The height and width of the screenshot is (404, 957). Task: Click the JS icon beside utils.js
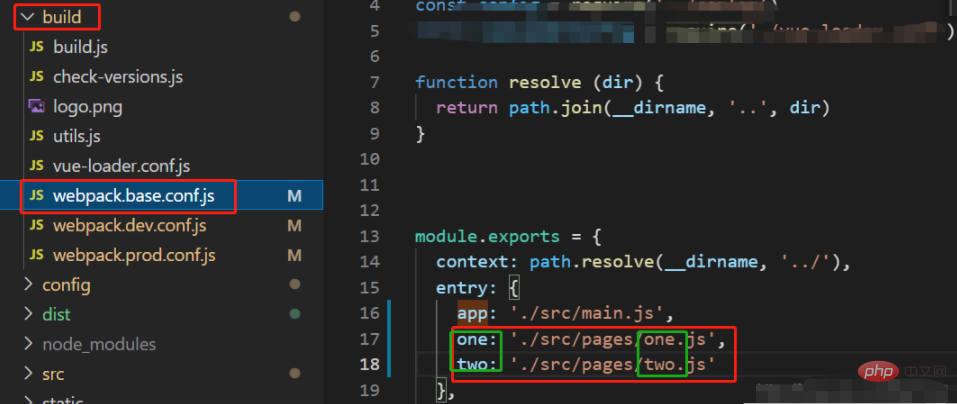(37, 136)
